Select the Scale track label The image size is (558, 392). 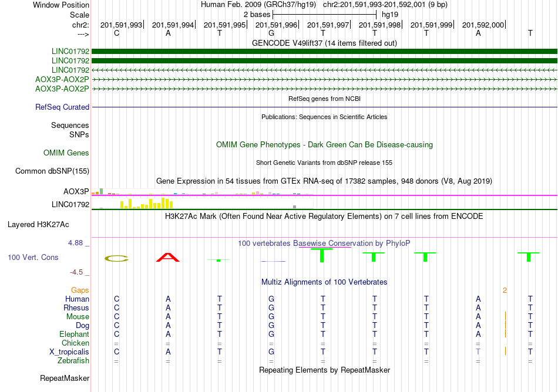pos(79,15)
